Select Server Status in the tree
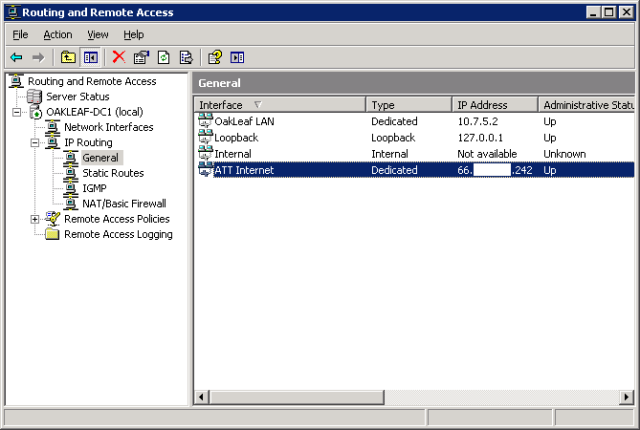The height and width of the screenshot is (430, 640). (x=77, y=96)
